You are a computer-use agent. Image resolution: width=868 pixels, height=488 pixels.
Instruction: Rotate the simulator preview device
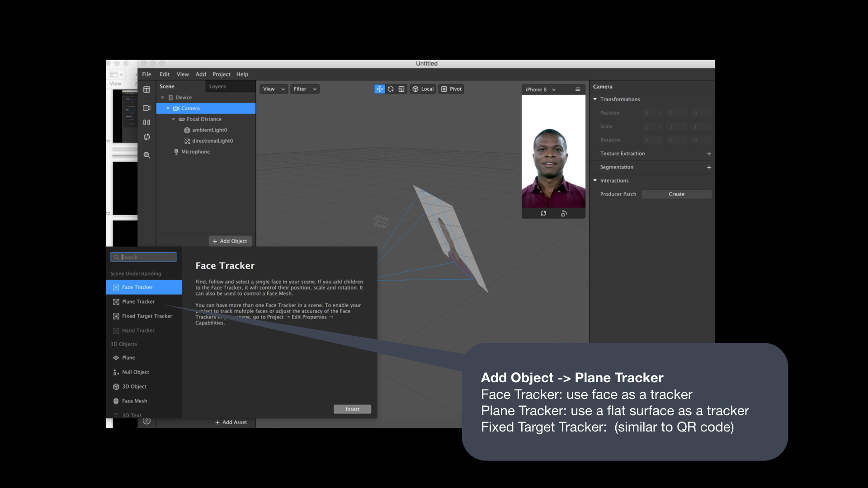pyautogui.click(x=564, y=213)
